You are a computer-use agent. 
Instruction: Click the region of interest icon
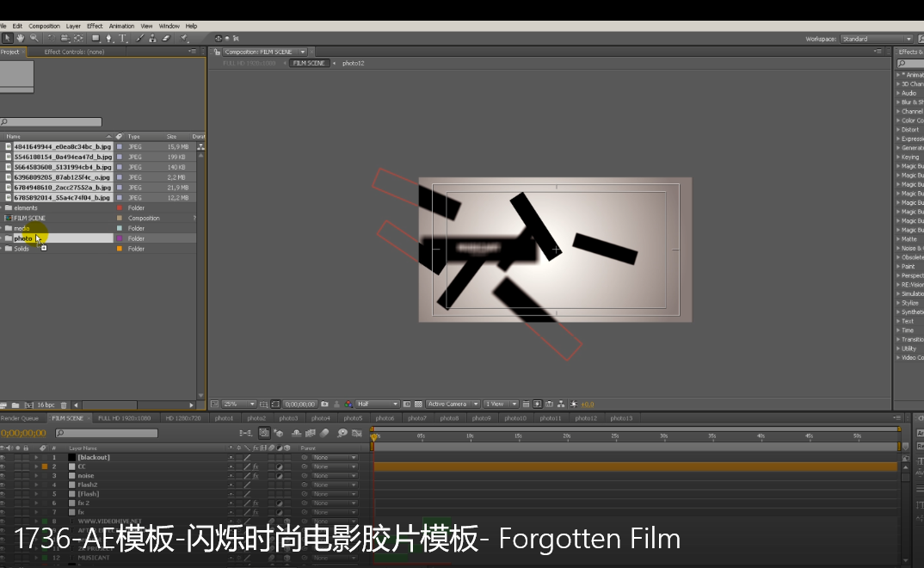click(x=407, y=404)
